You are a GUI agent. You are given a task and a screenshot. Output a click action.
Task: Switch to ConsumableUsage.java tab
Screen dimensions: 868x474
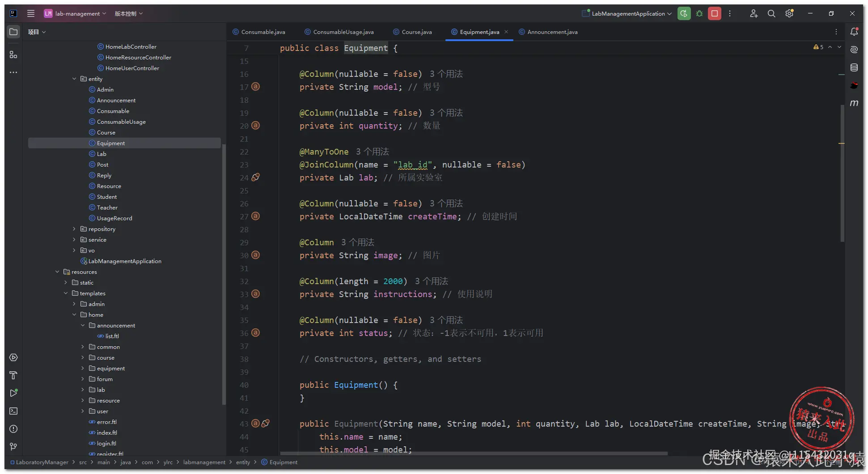(339, 32)
